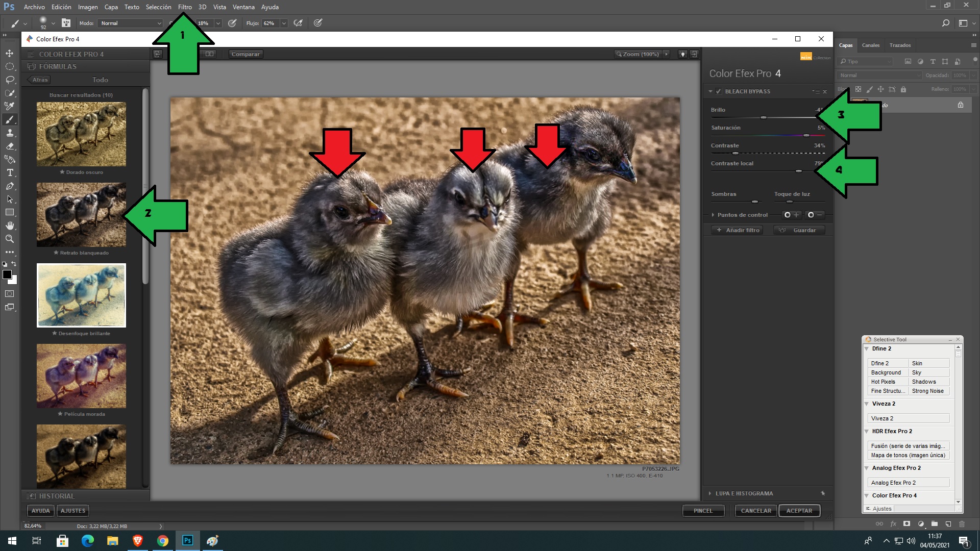
Task: Select the Eraser tool
Action: pos(10,146)
